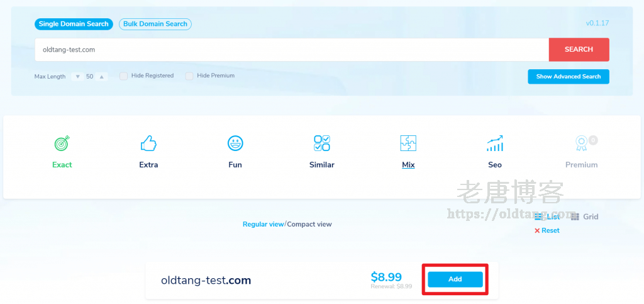644x304 pixels.
Task: Select the Mix puzzle piece icon
Action: [x=408, y=144]
